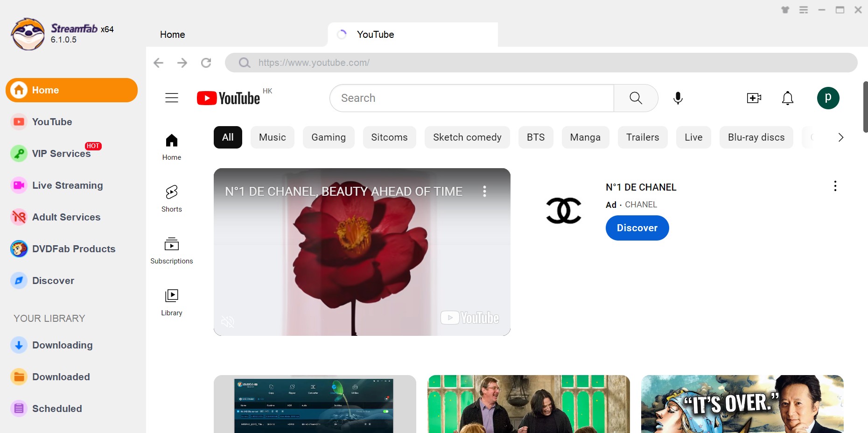Click the CHANEL advertiser name
Screen dimensions: 868x433
tap(641, 205)
